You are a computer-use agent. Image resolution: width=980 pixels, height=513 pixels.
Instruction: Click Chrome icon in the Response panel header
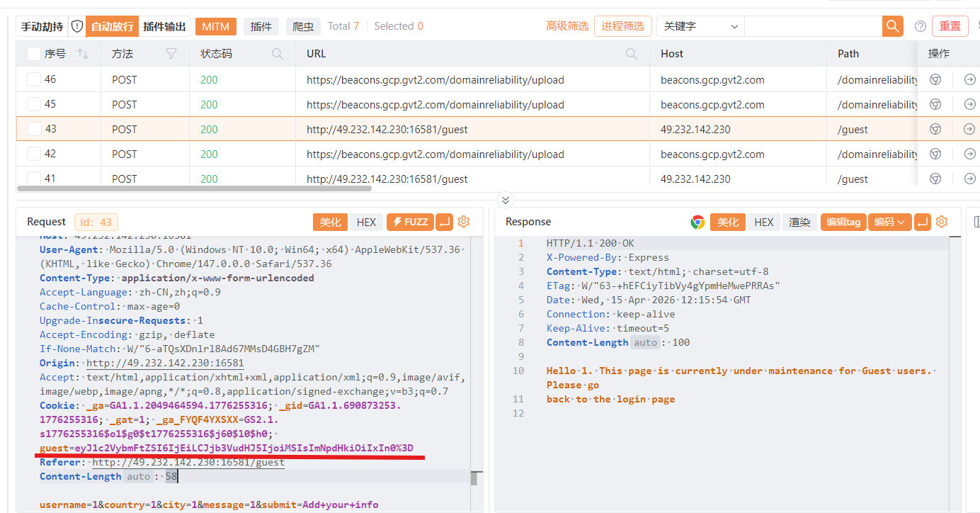pyautogui.click(x=697, y=222)
